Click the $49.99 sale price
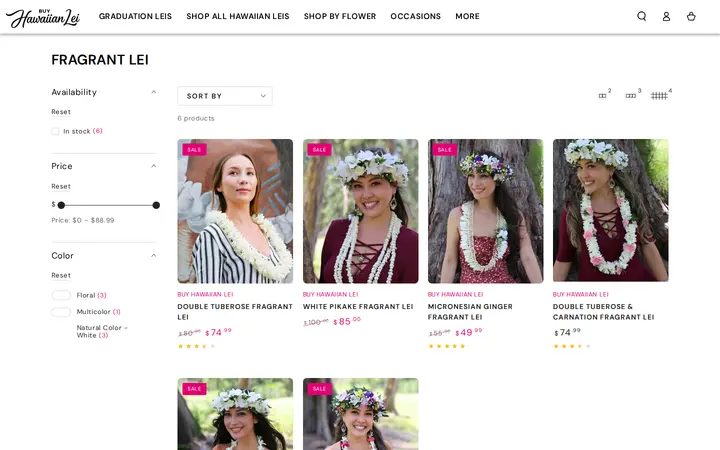 (x=468, y=332)
